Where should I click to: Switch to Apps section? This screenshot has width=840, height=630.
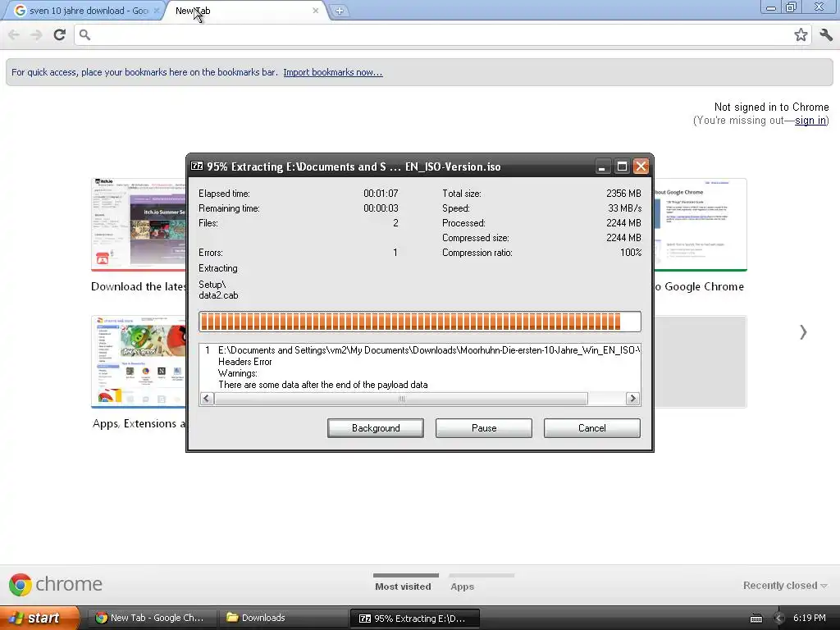463,586
